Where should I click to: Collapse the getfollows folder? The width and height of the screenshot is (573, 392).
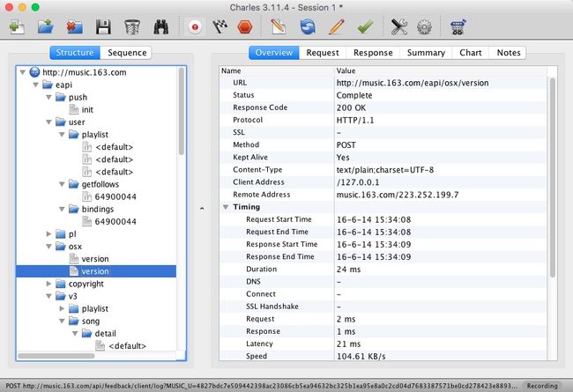pyautogui.click(x=62, y=184)
